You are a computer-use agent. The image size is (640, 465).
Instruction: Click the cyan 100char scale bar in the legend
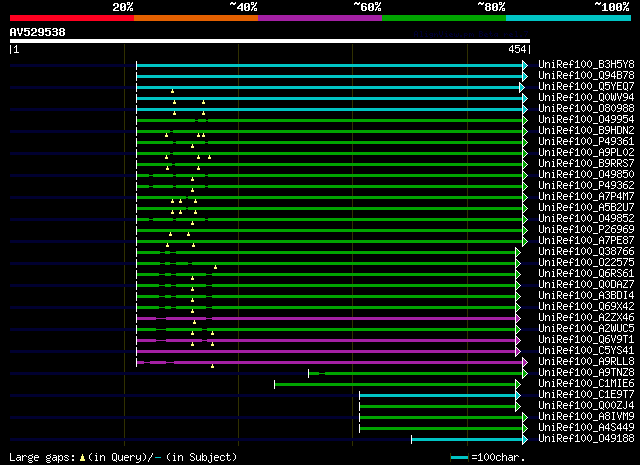click(459, 458)
